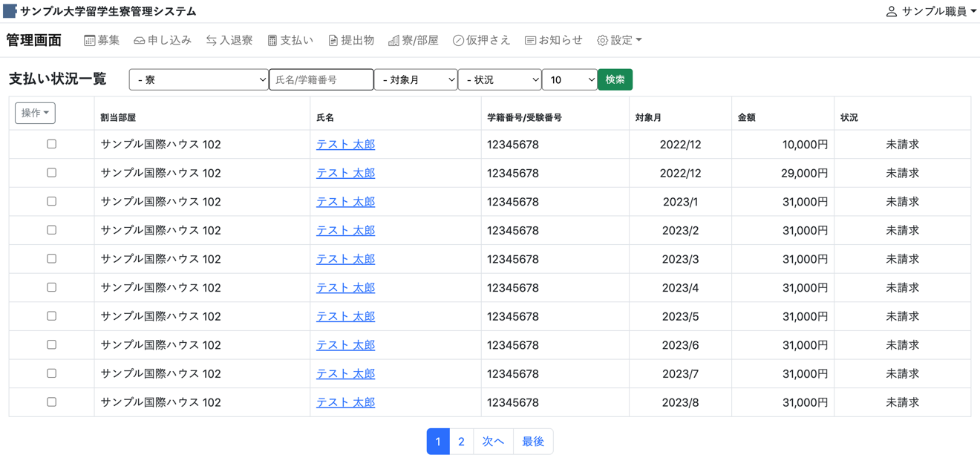Click the 氏名/学籍番号 search input field

tap(321, 79)
